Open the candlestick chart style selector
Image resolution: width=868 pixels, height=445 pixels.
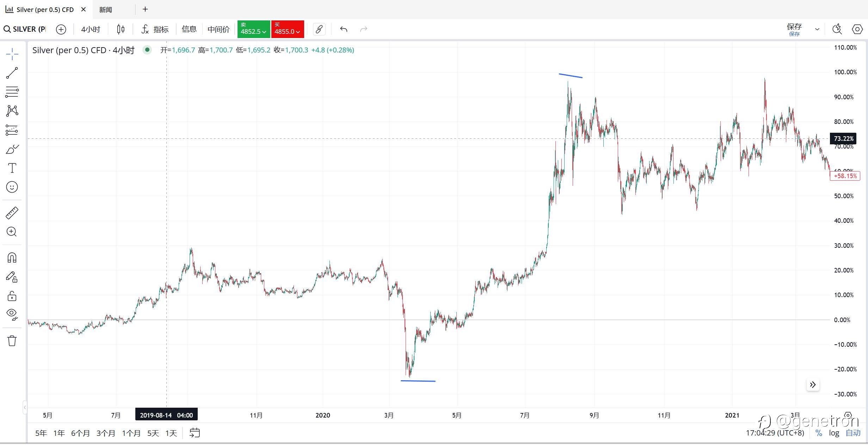coord(121,29)
